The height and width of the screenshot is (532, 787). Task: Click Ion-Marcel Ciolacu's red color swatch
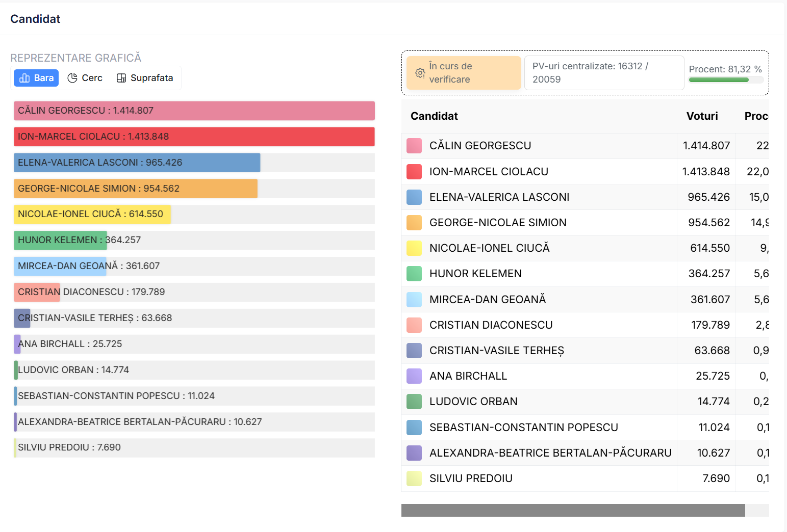click(414, 172)
